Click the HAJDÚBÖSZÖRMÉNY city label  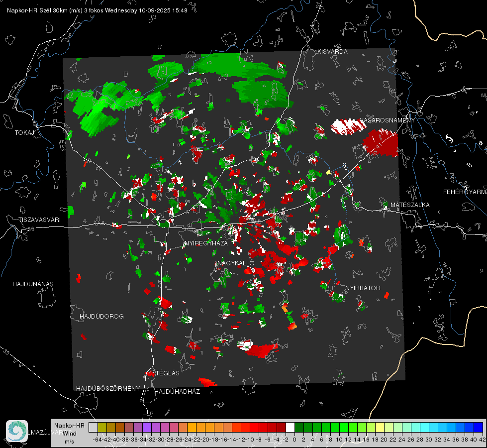click(x=108, y=389)
